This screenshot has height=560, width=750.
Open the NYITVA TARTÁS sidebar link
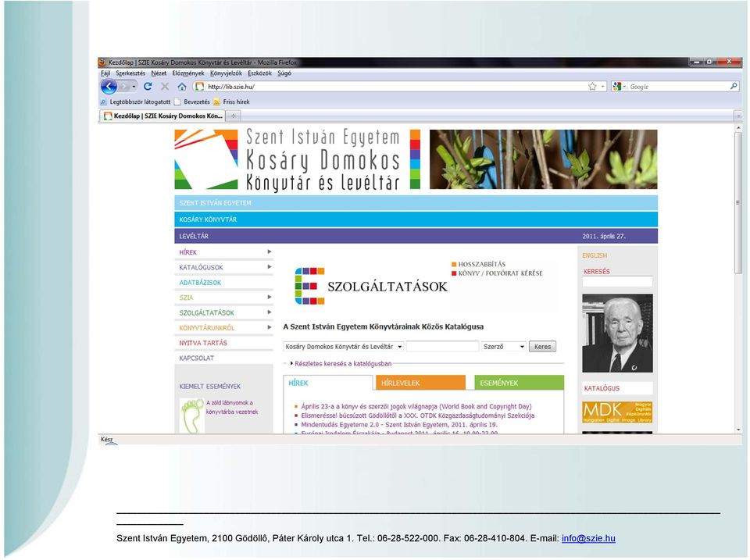point(203,343)
